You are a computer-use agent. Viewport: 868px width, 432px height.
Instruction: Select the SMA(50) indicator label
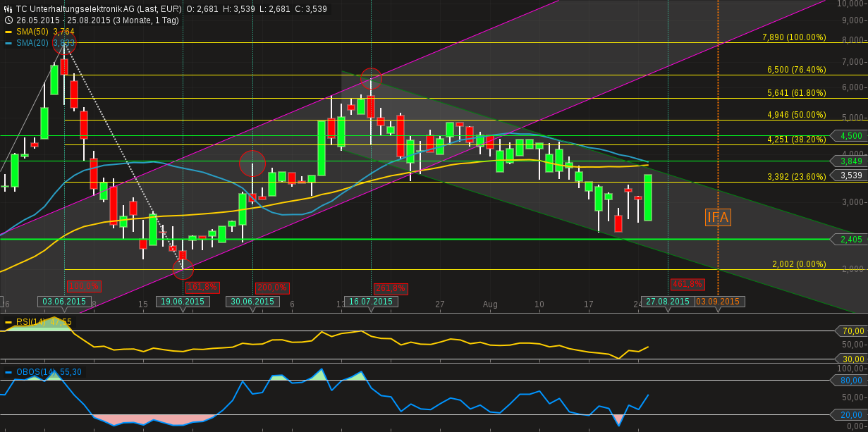(x=32, y=32)
